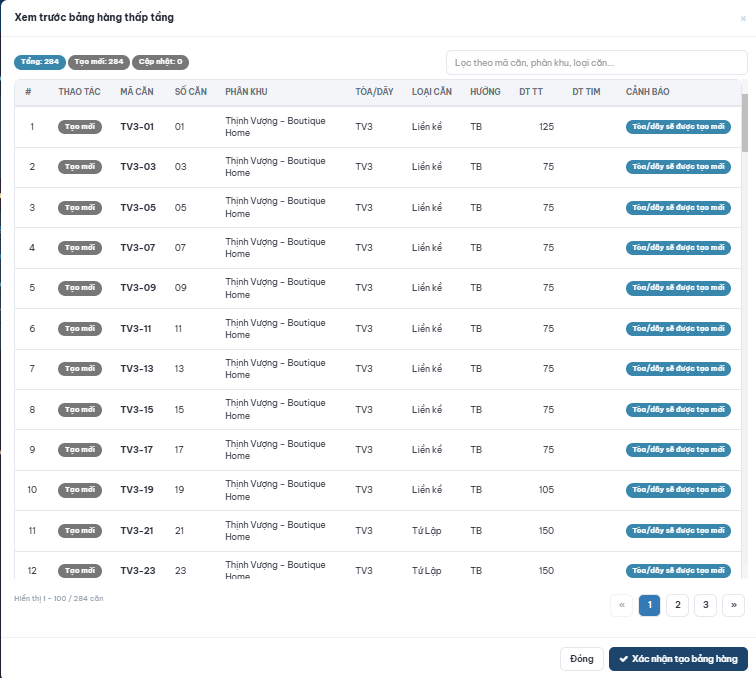Click the warning badge in row TV3-01
Image resolution: width=756 pixels, height=678 pixels.
coord(678,127)
